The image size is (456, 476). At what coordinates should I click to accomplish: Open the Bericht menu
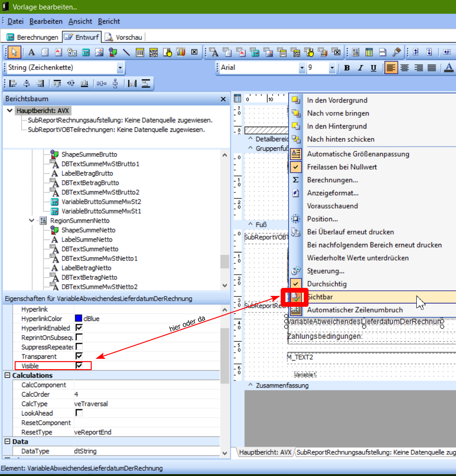[109, 21]
